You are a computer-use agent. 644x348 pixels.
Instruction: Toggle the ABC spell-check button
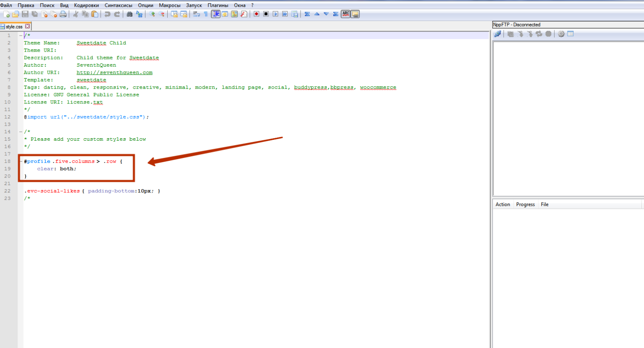[345, 14]
